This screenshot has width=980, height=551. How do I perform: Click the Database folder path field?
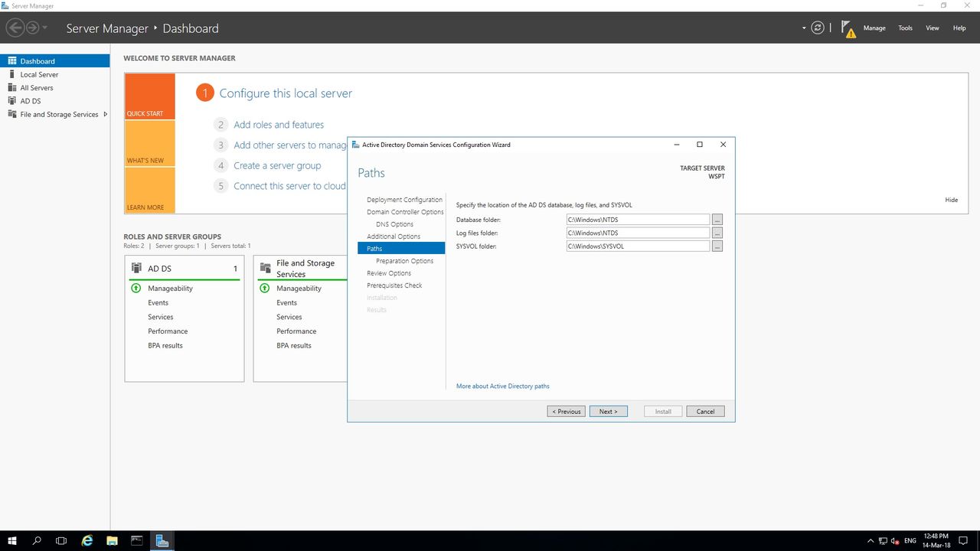click(x=638, y=220)
